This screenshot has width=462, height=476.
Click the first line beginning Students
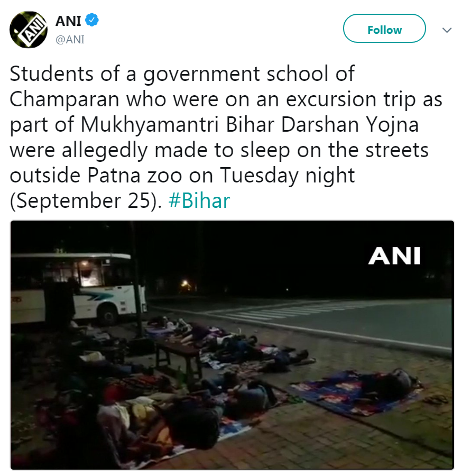[182, 74]
